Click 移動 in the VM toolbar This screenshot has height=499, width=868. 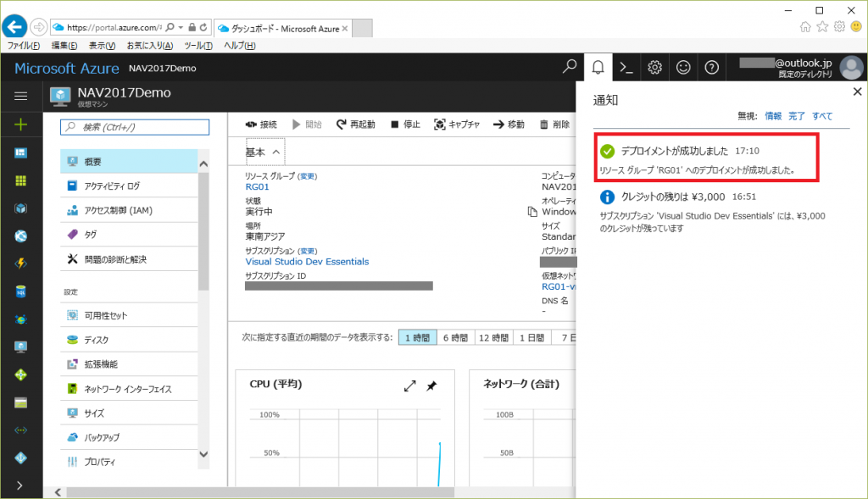point(509,125)
